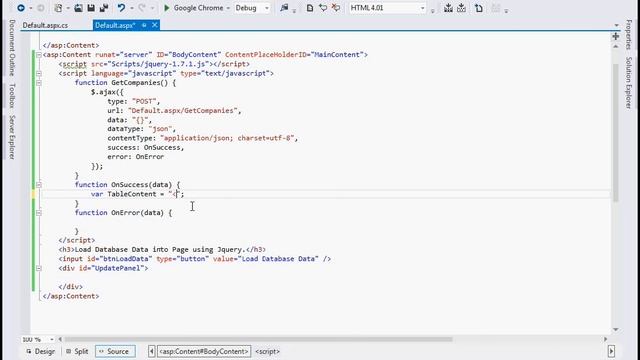Start debugging with the green play icon

(x=167, y=8)
